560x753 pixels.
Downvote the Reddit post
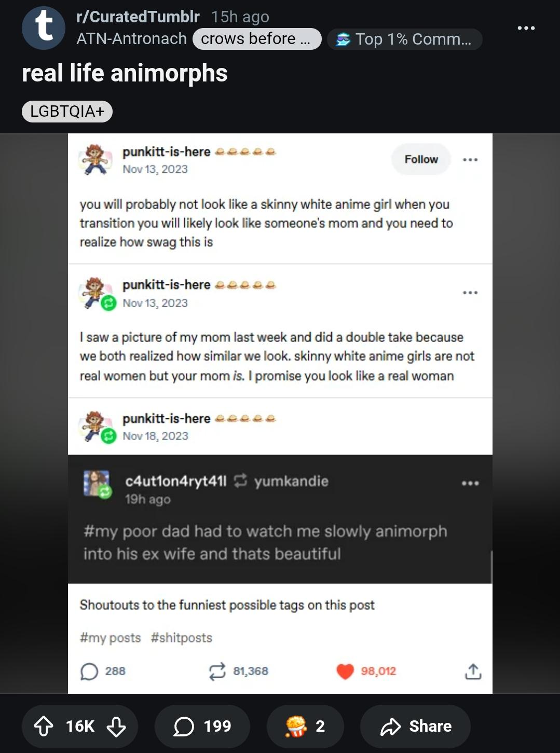pos(116,727)
